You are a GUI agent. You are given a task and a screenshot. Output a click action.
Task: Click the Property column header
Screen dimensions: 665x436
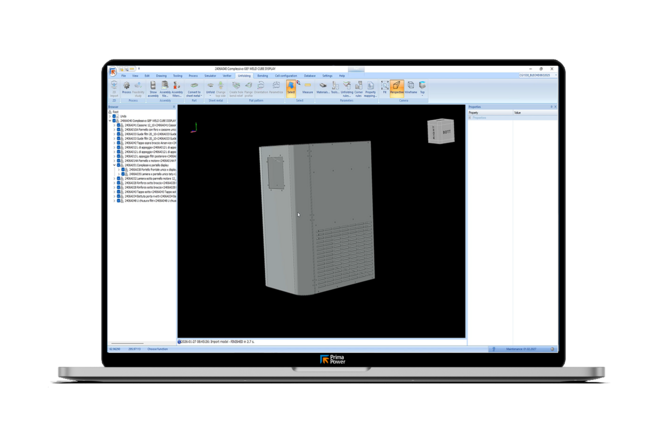point(490,113)
